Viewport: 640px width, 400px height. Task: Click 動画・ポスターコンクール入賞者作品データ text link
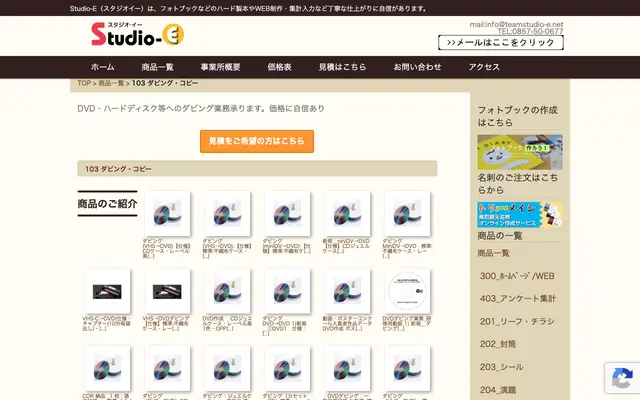pos(347,324)
